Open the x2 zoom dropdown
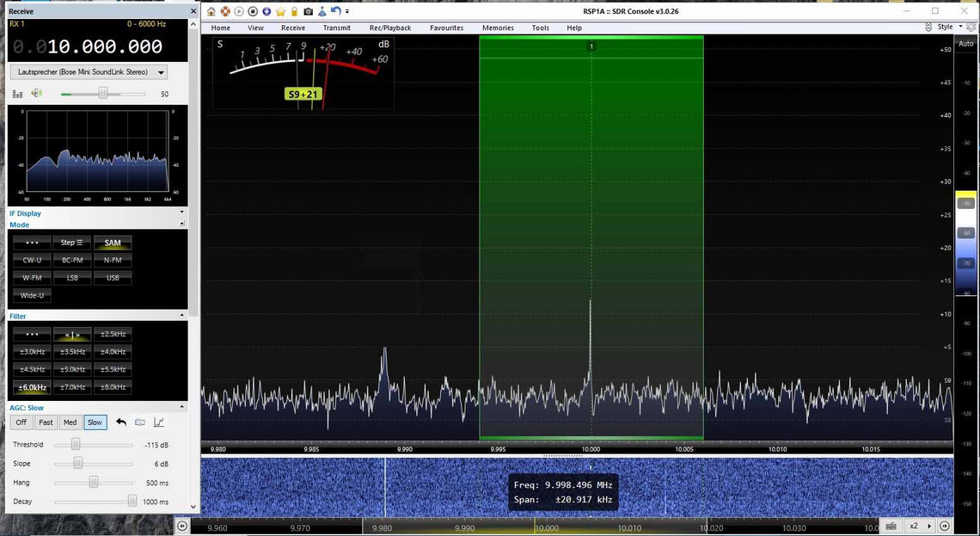Viewport: 980px width, 536px height. [x=920, y=526]
